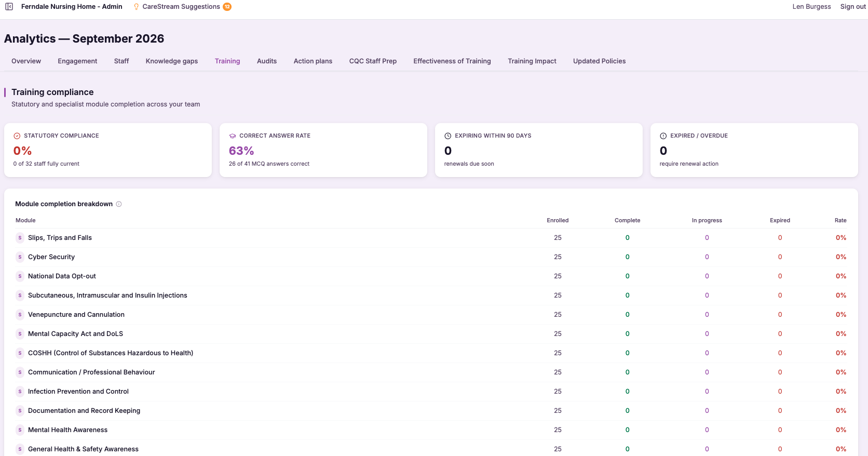Click the CareStream Suggestions lightbulb icon

(137, 7)
